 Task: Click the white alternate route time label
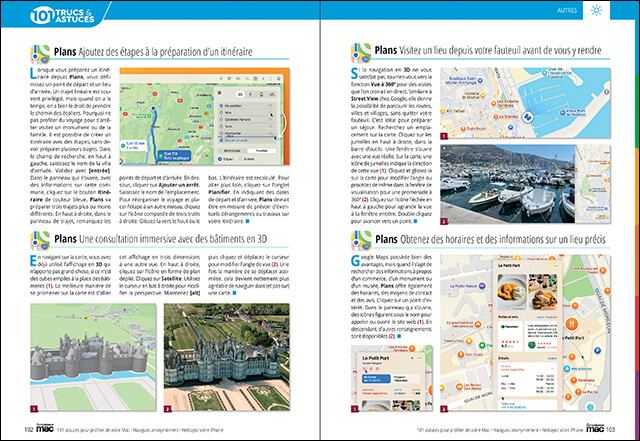(x=133, y=146)
